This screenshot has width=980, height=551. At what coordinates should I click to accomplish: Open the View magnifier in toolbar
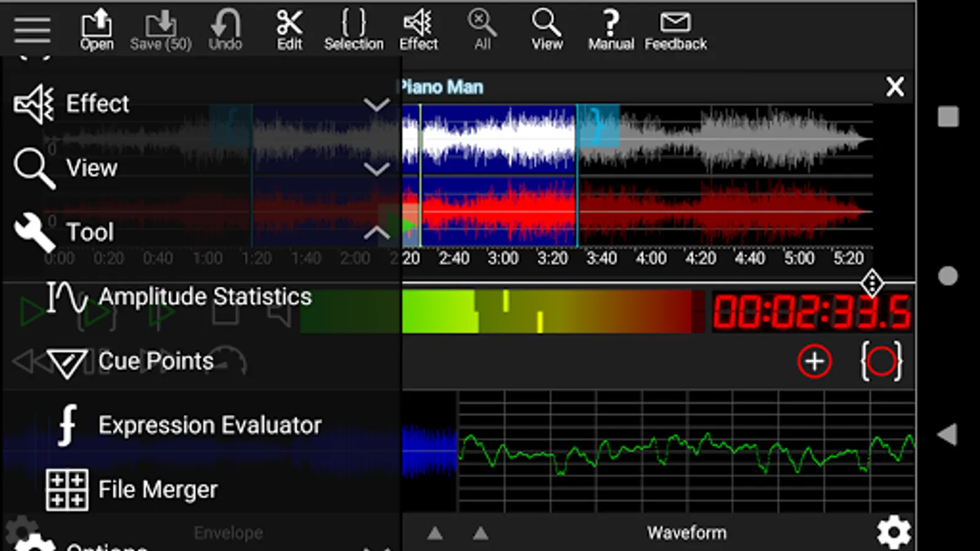[546, 29]
